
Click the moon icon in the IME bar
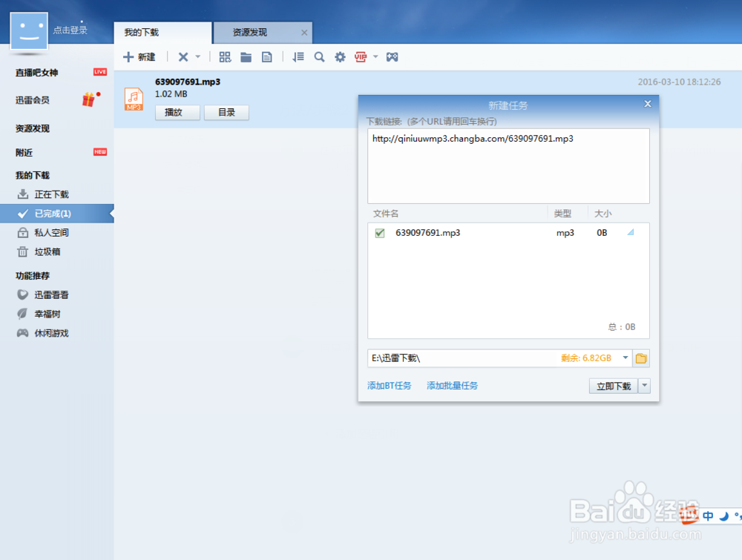tap(724, 516)
